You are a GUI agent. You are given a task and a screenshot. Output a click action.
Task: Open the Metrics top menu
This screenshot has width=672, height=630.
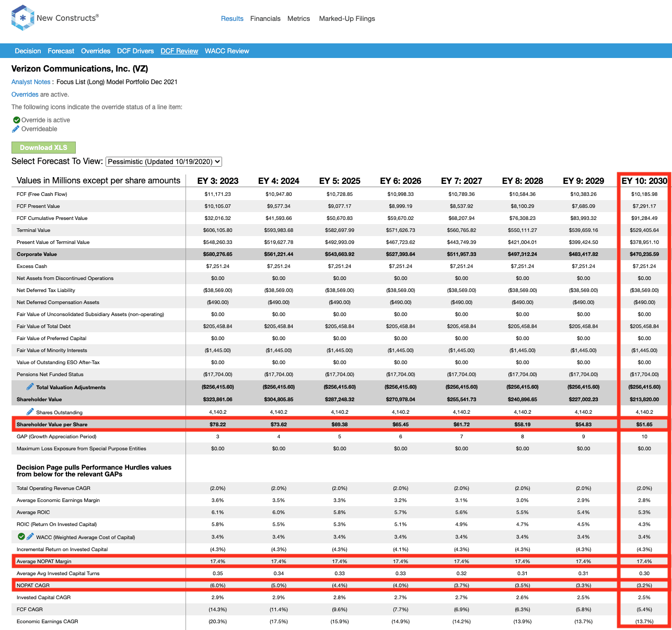298,18
